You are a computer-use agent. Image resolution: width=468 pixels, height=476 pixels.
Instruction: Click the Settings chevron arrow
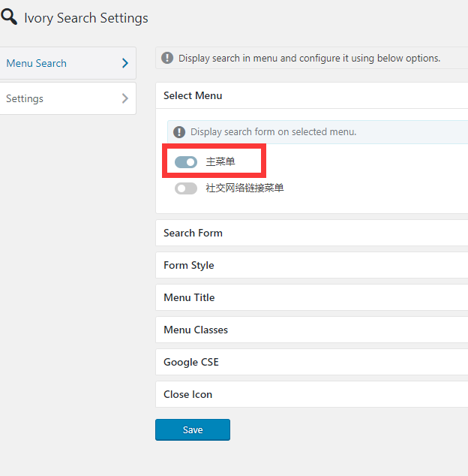coord(125,98)
